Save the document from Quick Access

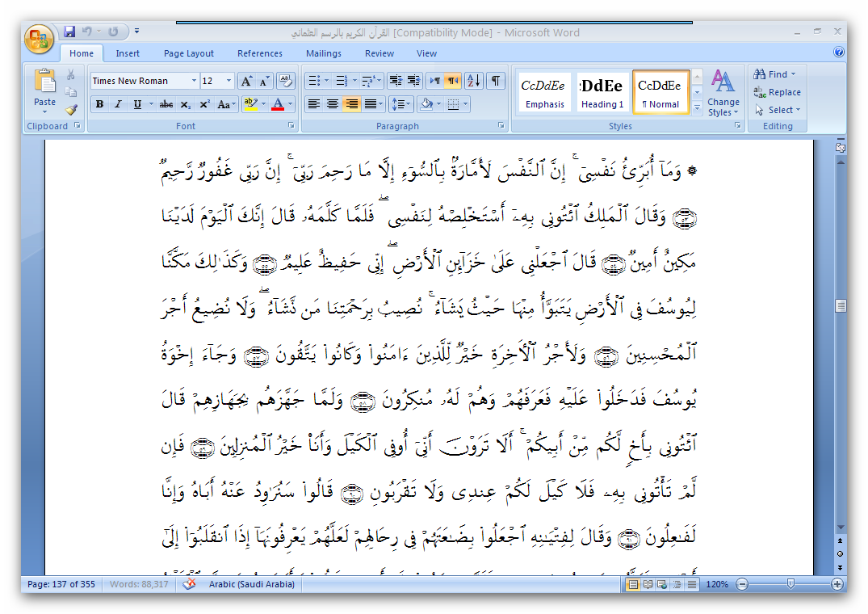[x=69, y=32]
